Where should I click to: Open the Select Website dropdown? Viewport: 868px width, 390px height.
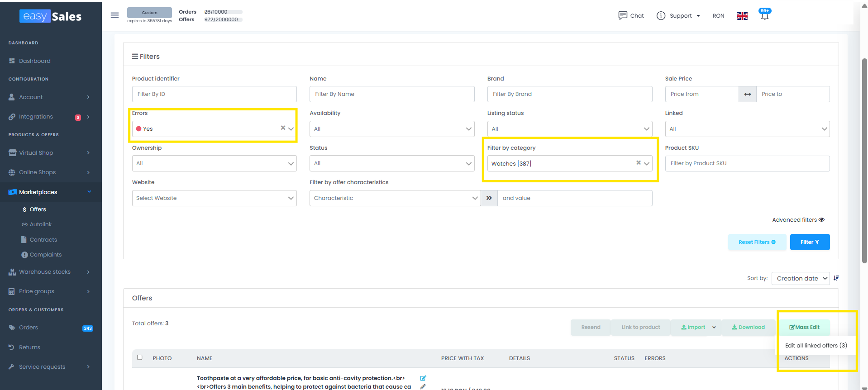point(215,198)
